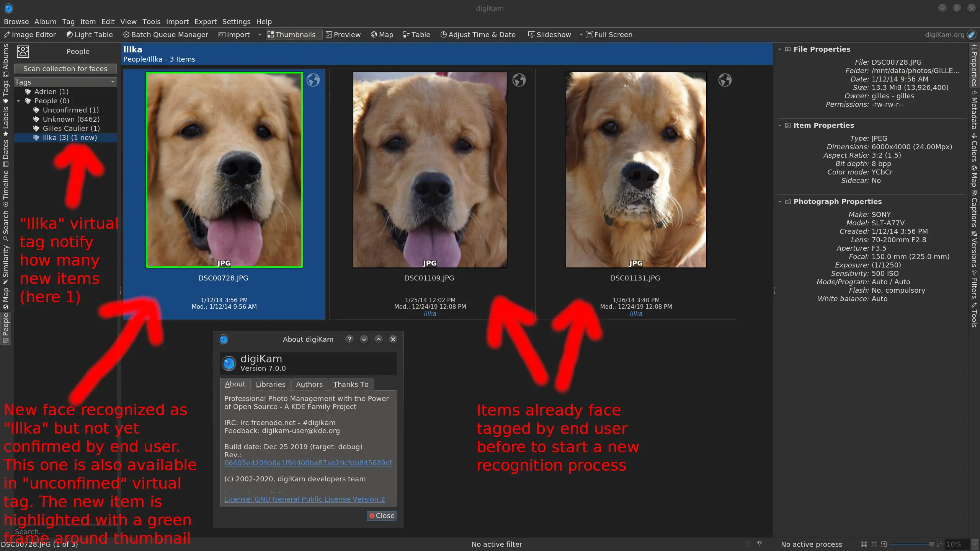Screen dimensions: 980x551
Task: Open the Tools menu
Action: [151, 22]
